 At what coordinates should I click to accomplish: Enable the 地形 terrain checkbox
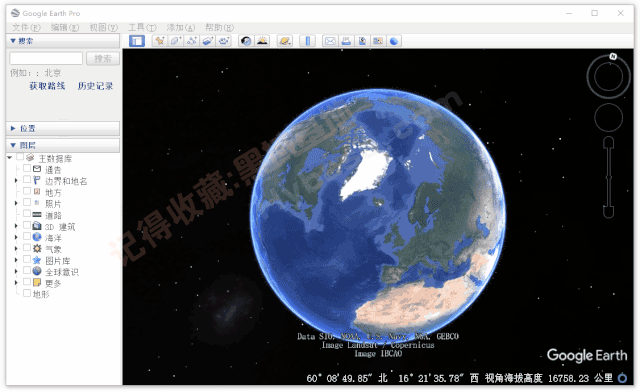(27, 293)
